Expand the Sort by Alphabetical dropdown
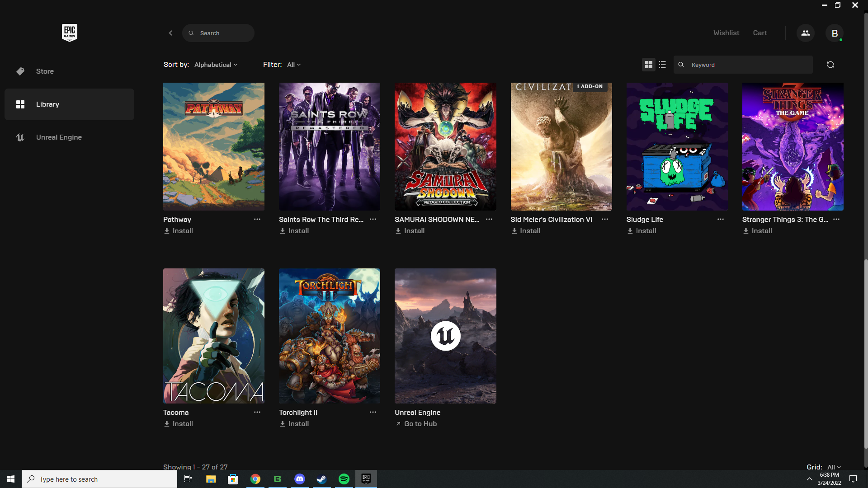868x488 pixels. coord(217,64)
